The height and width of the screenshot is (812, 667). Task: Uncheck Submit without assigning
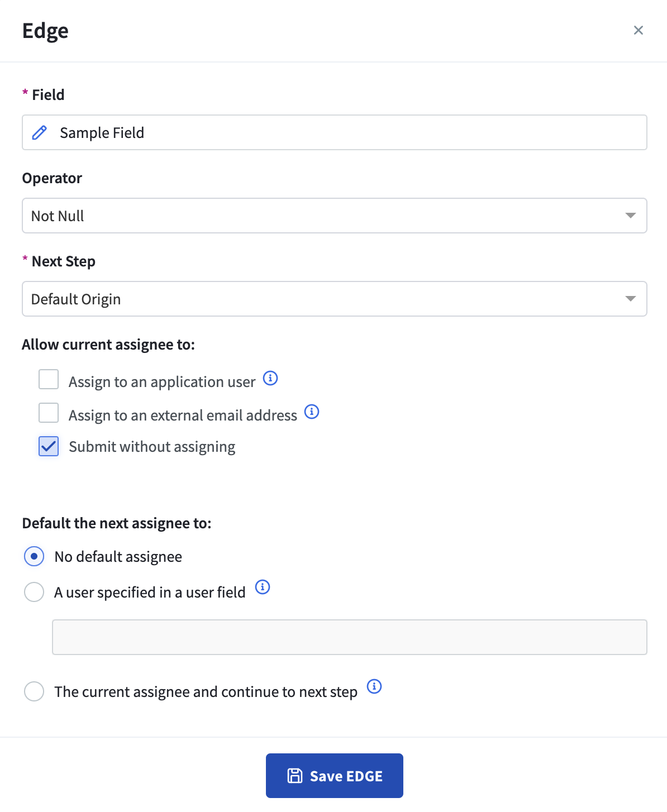click(x=49, y=446)
